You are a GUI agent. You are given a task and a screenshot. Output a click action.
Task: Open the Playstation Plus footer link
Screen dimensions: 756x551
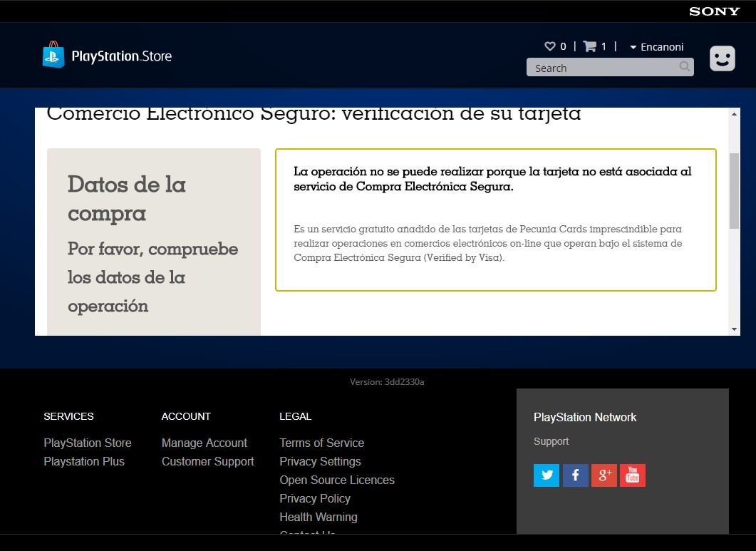(x=84, y=461)
